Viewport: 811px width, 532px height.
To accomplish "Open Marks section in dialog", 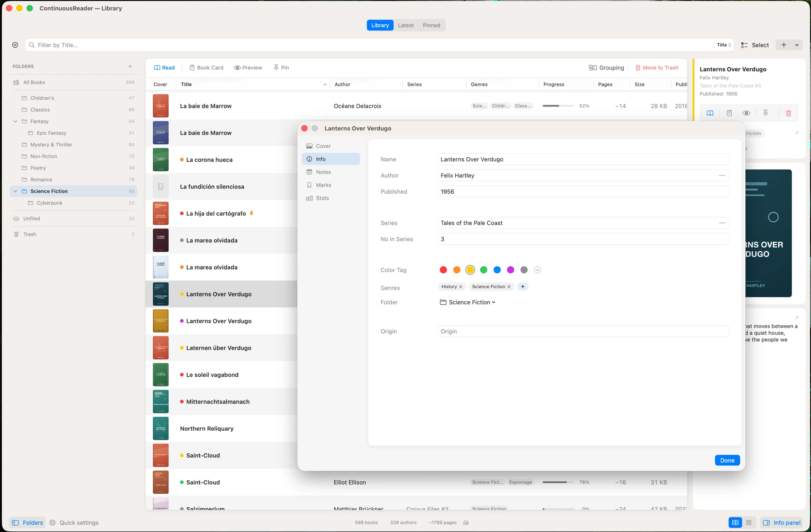I will tap(330, 185).
